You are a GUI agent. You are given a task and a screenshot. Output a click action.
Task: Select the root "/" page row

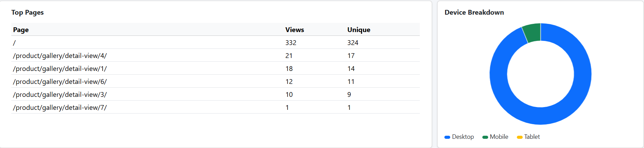(x=215, y=42)
